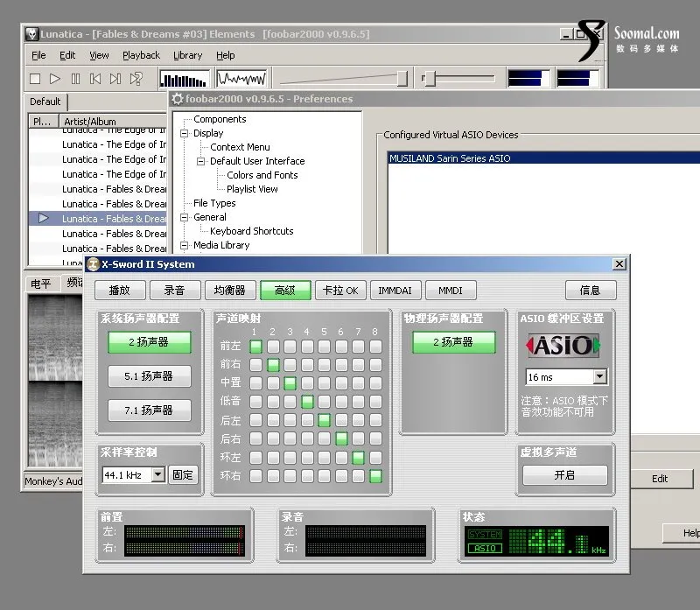Collapse the General tree node in Preferences

click(x=184, y=217)
